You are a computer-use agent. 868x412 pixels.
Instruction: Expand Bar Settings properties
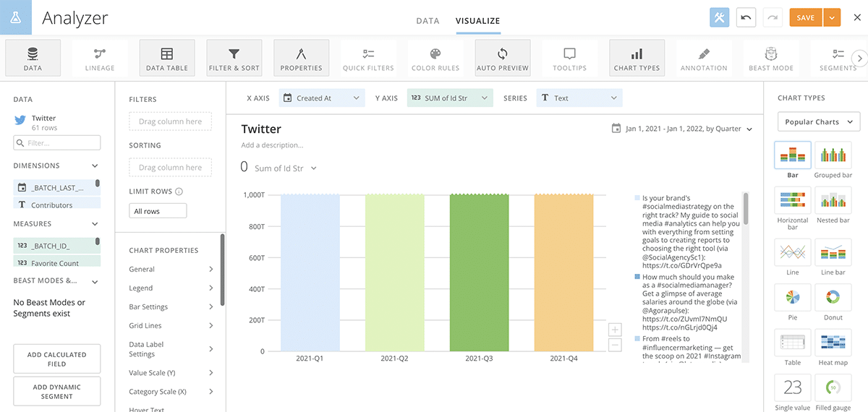[x=171, y=306]
